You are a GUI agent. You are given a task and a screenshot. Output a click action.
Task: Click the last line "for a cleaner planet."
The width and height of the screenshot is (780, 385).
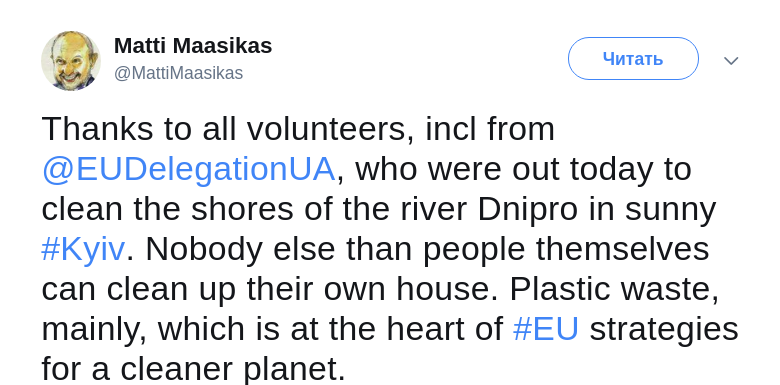(194, 369)
